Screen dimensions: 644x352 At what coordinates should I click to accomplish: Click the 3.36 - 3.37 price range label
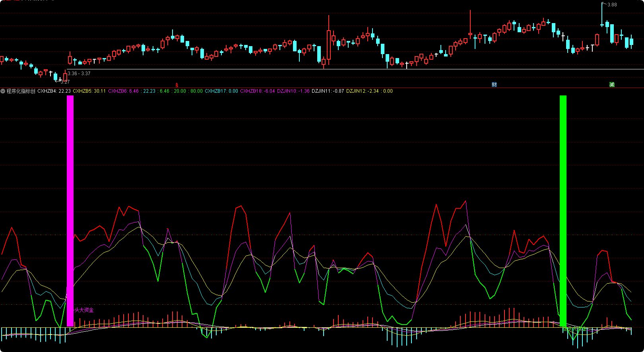click(79, 74)
